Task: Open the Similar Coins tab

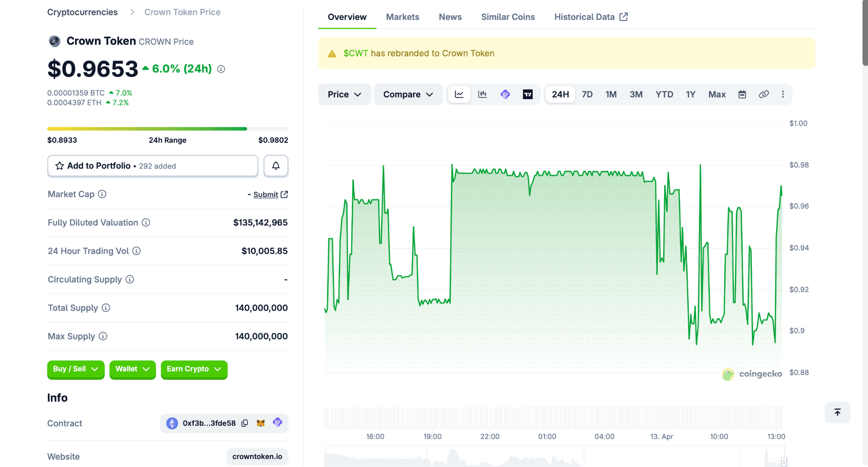Action: pos(508,17)
